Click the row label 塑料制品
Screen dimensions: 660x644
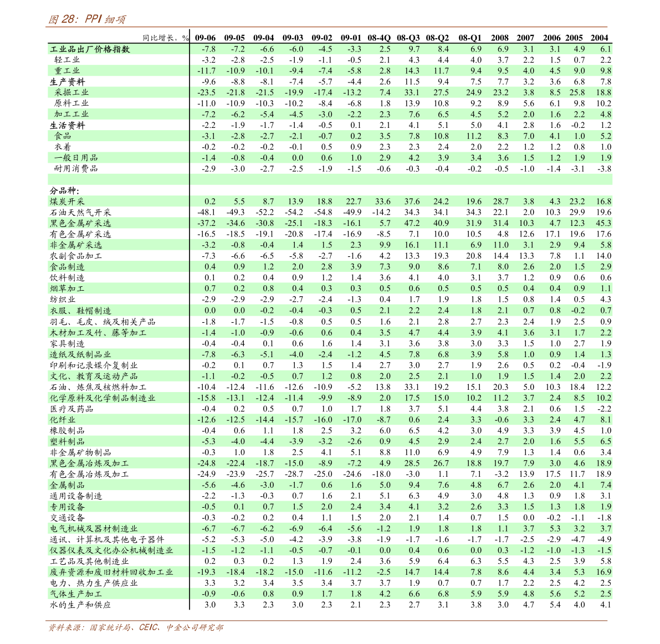click(x=67, y=442)
